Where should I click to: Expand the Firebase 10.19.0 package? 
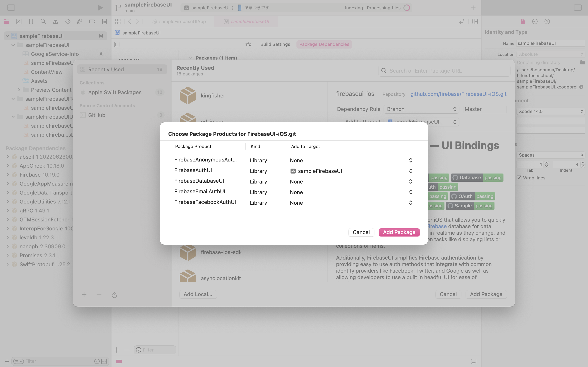[x=8, y=175]
